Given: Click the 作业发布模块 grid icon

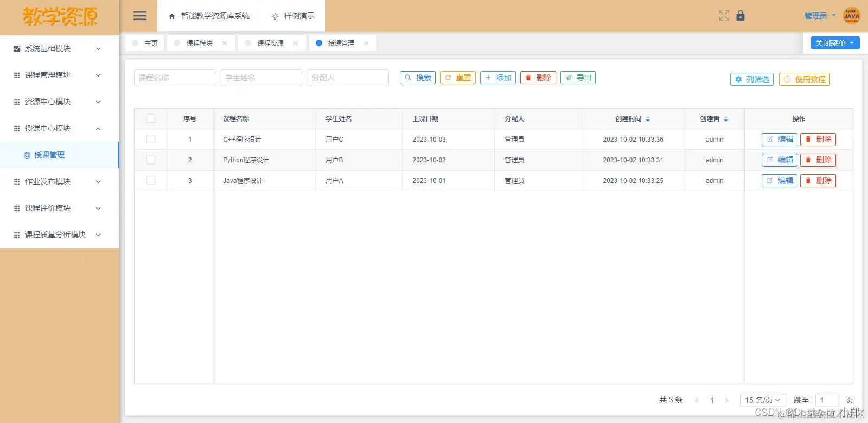Looking at the screenshot, I should pyautogui.click(x=17, y=181).
